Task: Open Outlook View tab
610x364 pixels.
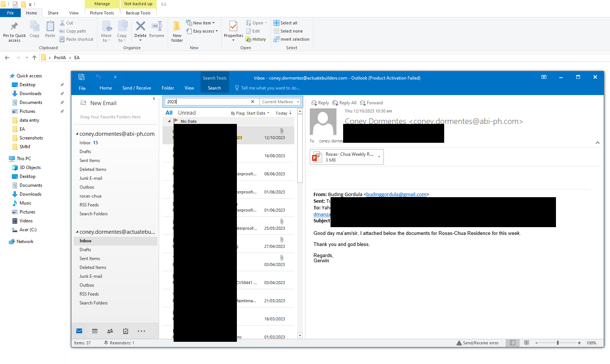Action: click(189, 88)
